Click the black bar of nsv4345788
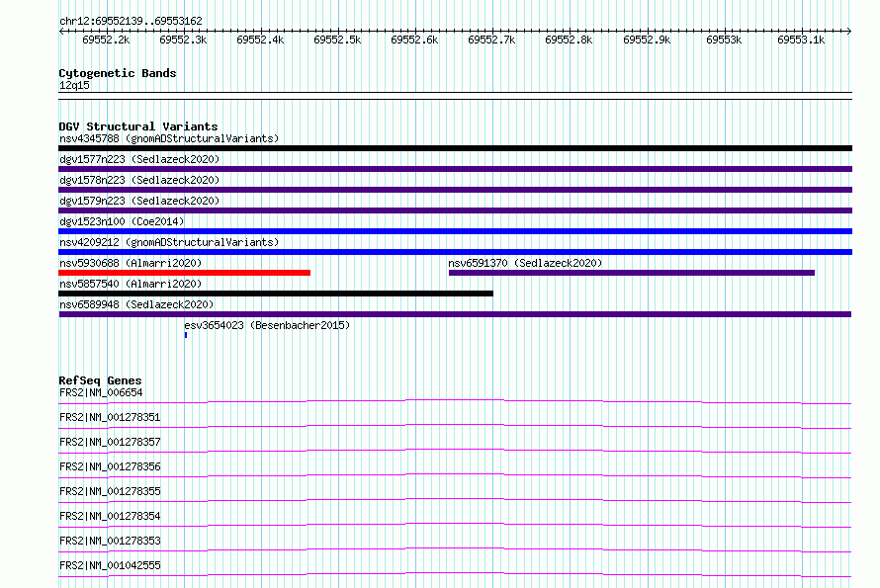880x588 pixels. [x=455, y=148]
